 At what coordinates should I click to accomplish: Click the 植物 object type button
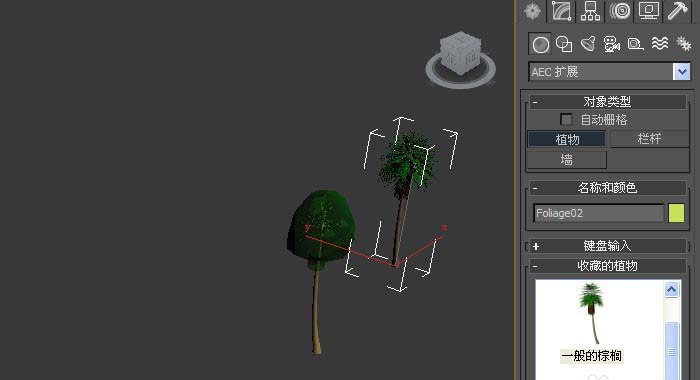tap(567, 139)
